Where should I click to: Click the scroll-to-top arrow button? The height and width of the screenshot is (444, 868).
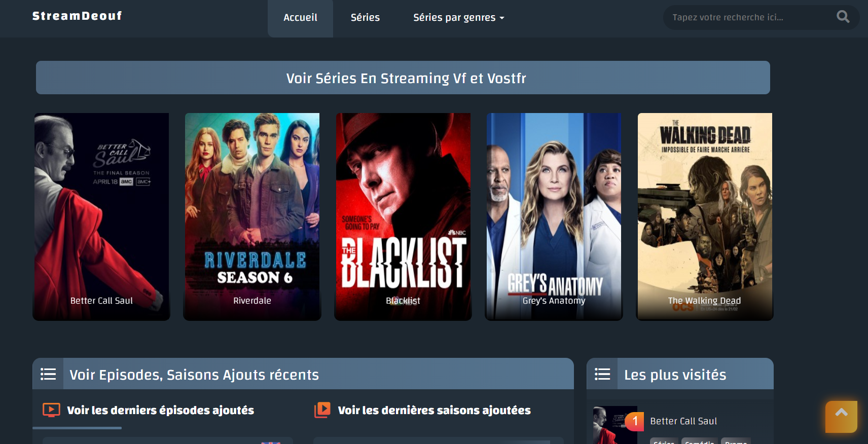coord(841,417)
